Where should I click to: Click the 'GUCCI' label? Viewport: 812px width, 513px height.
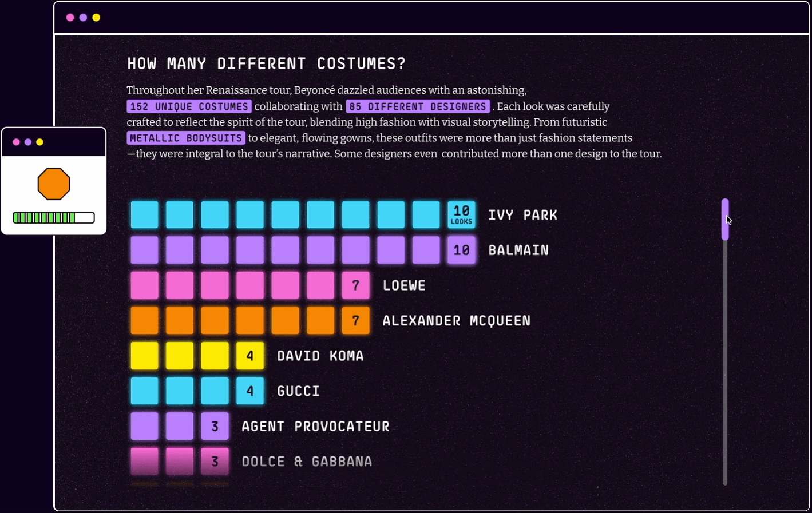pos(299,391)
